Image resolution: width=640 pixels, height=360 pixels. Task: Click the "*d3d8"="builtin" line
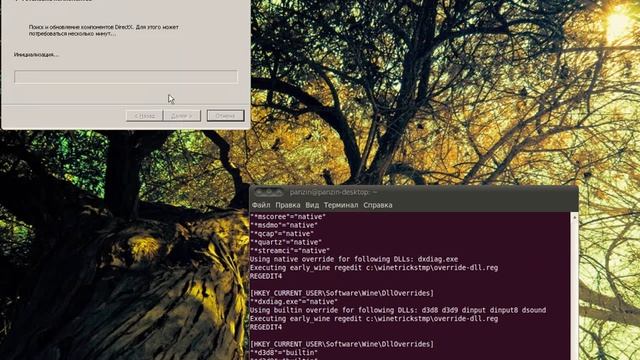(x=284, y=352)
